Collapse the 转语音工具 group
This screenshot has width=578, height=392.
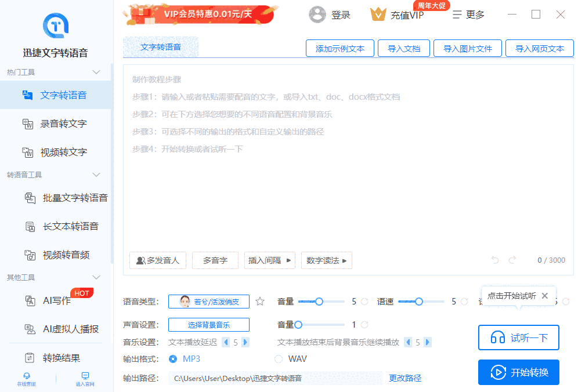tap(96, 175)
